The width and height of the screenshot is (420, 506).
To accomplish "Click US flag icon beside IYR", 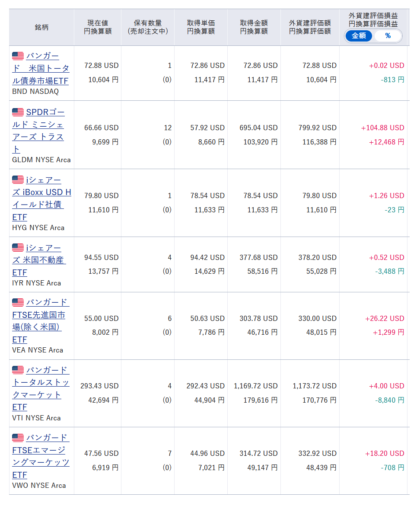I will [x=18, y=248].
